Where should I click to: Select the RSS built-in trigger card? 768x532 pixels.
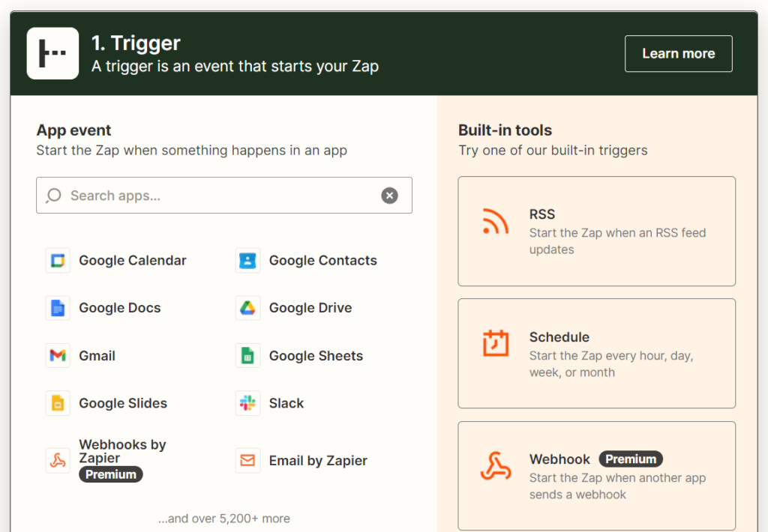pos(596,231)
